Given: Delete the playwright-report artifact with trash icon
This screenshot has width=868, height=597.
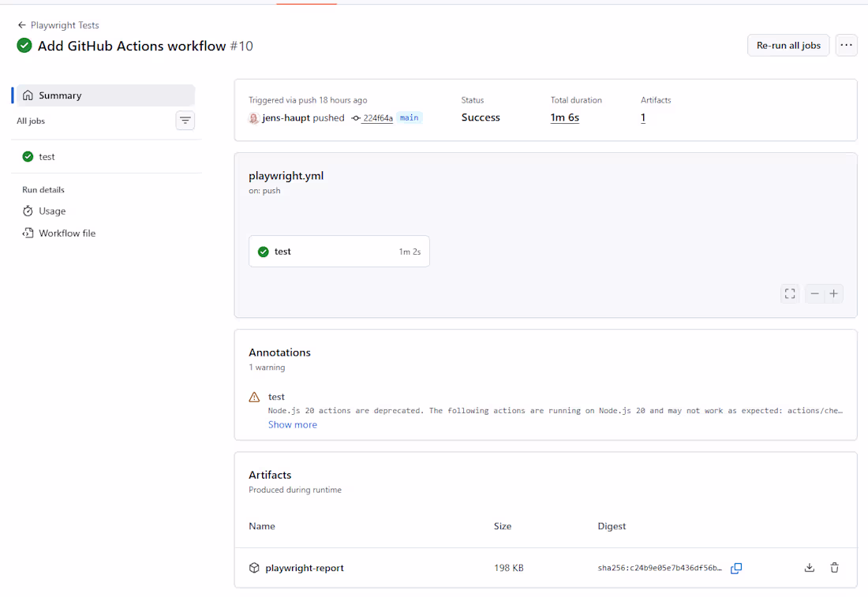Looking at the screenshot, I should pos(834,568).
